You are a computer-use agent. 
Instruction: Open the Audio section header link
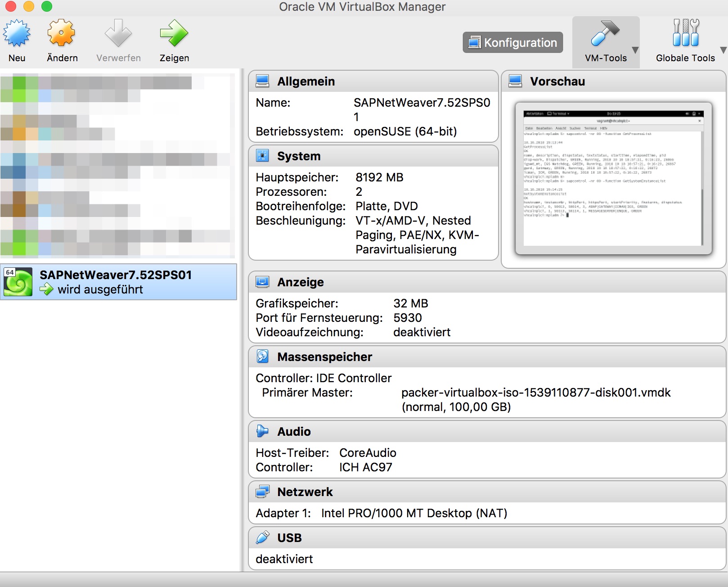(294, 432)
